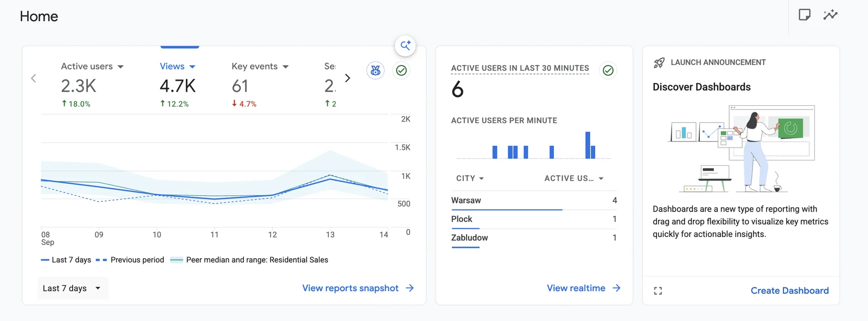This screenshot has height=321, width=868.
Task: Select the Zabludow city row
Action: click(534, 238)
